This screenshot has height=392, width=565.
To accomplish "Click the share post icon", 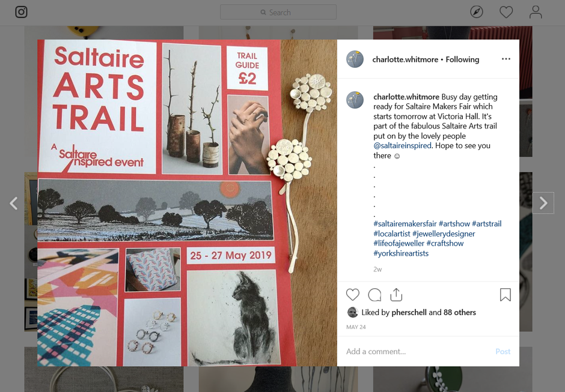I will (396, 294).
